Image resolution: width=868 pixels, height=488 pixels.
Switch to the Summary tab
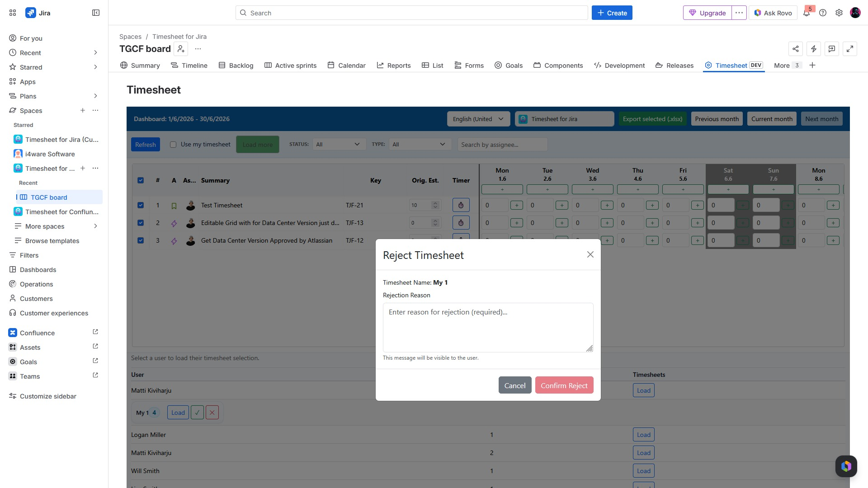point(140,66)
